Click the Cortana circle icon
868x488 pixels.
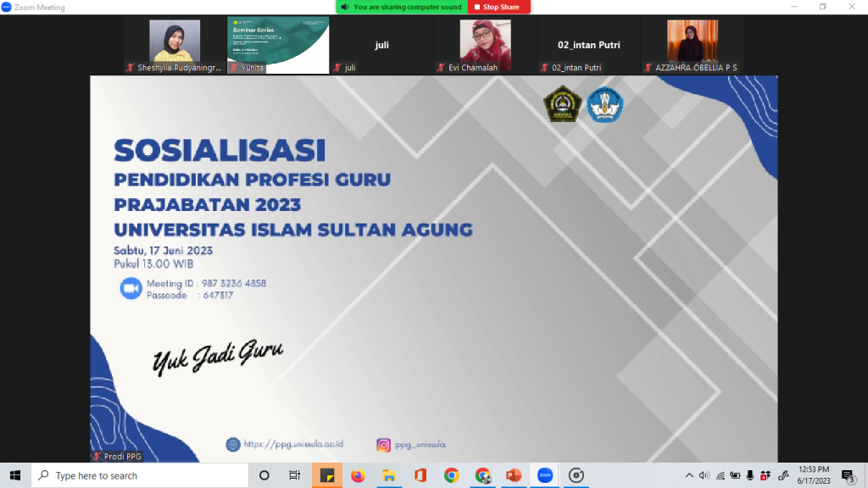(x=264, y=475)
